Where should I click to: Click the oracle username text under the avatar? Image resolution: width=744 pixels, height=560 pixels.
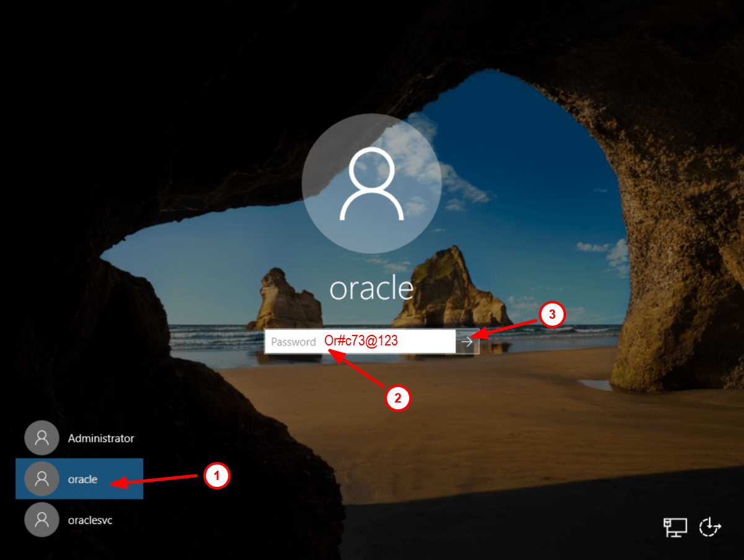[x=371, y=287]
